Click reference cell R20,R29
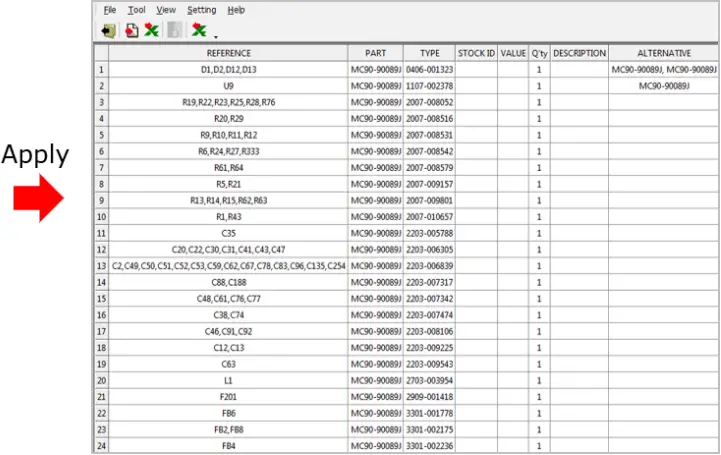 tap(229, 119)
